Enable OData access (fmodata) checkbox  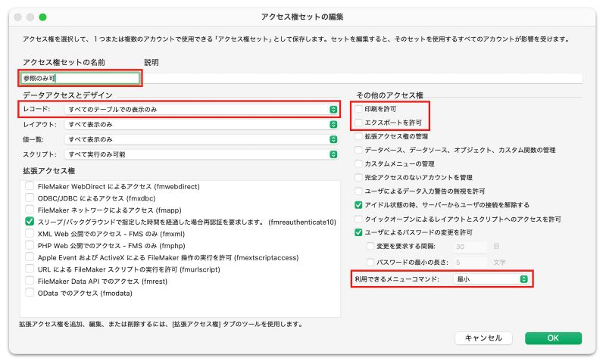click(x=30, y=293)
